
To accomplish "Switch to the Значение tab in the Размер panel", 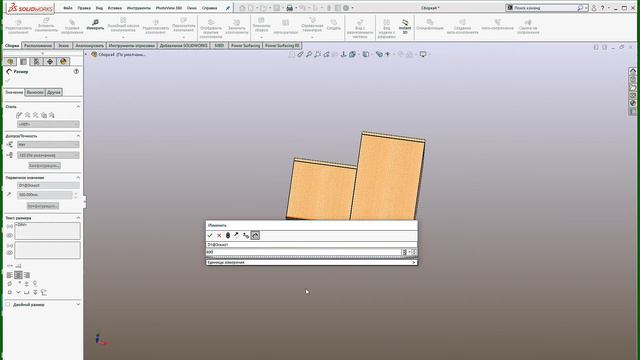I will pyautogui.click(x=14, y=92).
